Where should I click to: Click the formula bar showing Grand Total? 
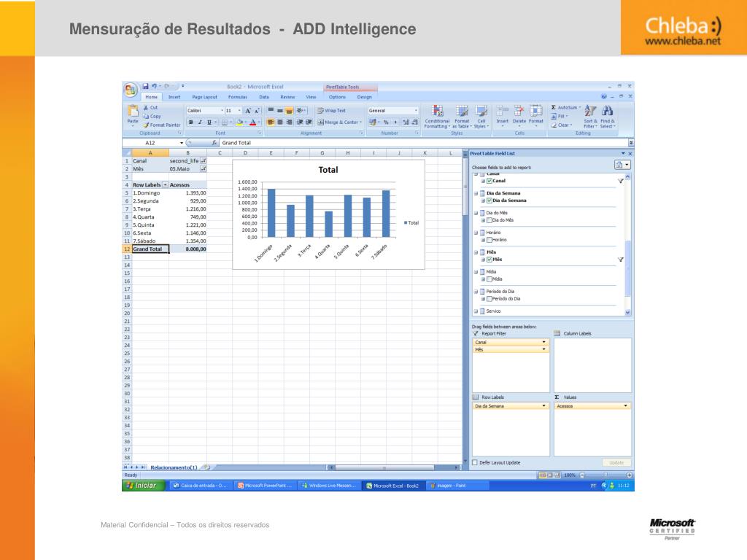423,143
